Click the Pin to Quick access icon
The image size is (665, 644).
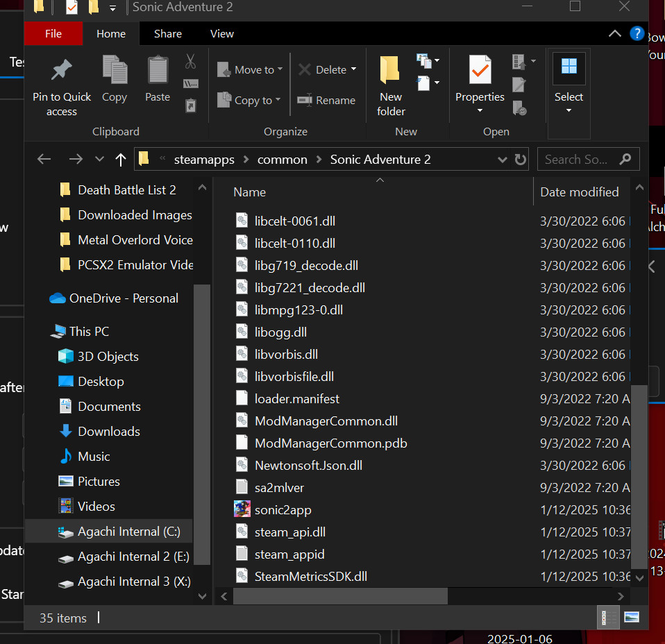coord(62,71)
